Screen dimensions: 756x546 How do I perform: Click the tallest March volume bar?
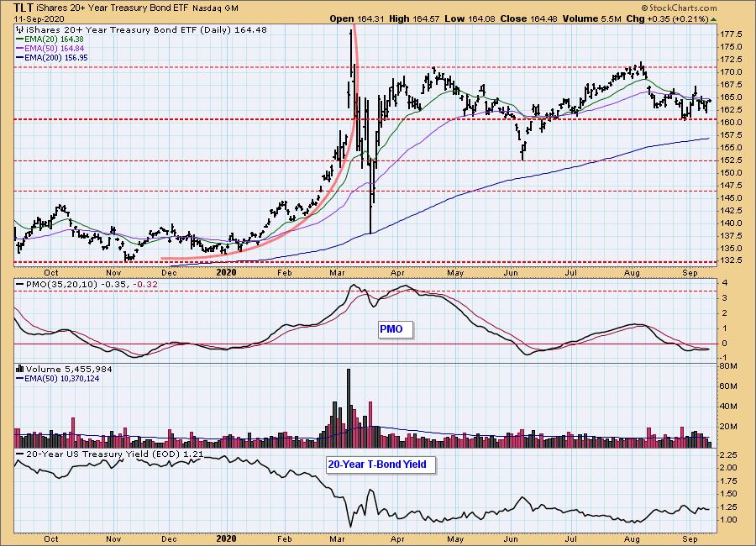(349, 408)
